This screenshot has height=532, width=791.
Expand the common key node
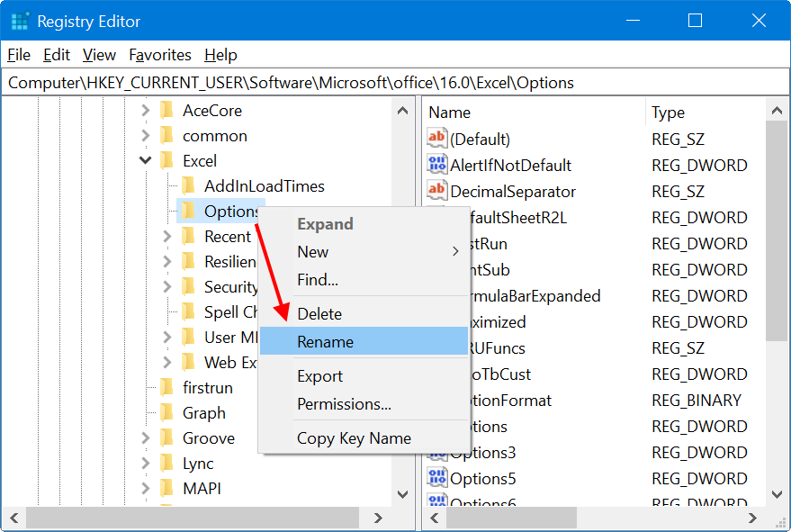tap(146, 136)
